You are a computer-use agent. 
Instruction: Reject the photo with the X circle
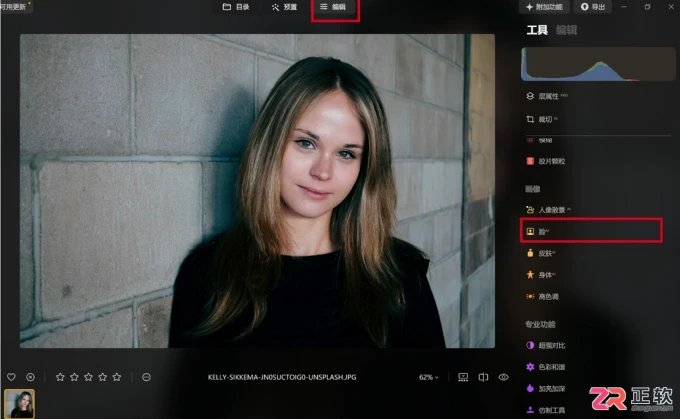(x=30, y=377)
